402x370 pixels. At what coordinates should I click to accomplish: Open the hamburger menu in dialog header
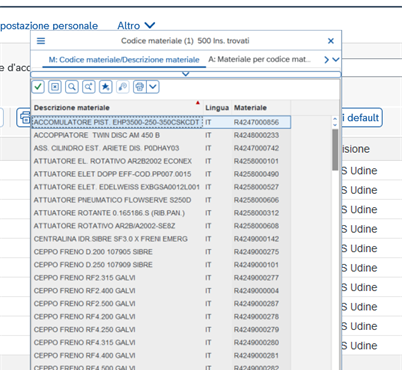41,41
